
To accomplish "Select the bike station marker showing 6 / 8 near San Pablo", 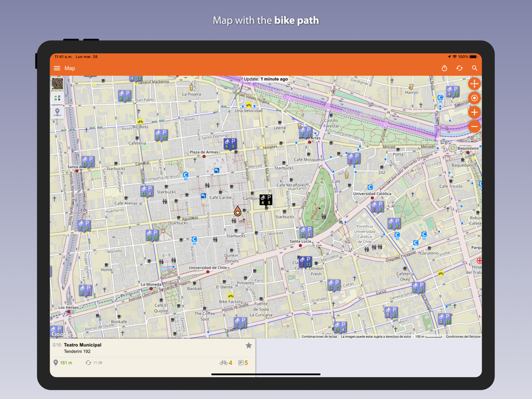I will [x=124, y=96].
